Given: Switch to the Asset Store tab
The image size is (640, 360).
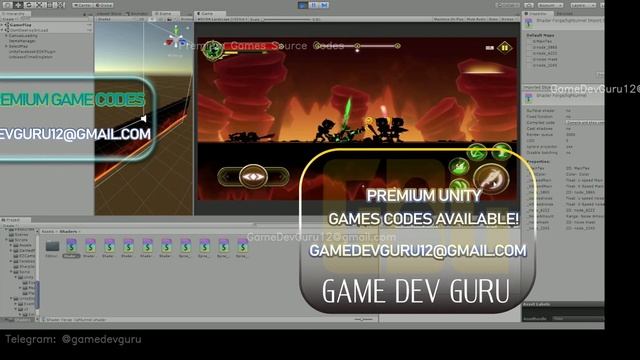Looking at the screenshot, I should point(109,14).
